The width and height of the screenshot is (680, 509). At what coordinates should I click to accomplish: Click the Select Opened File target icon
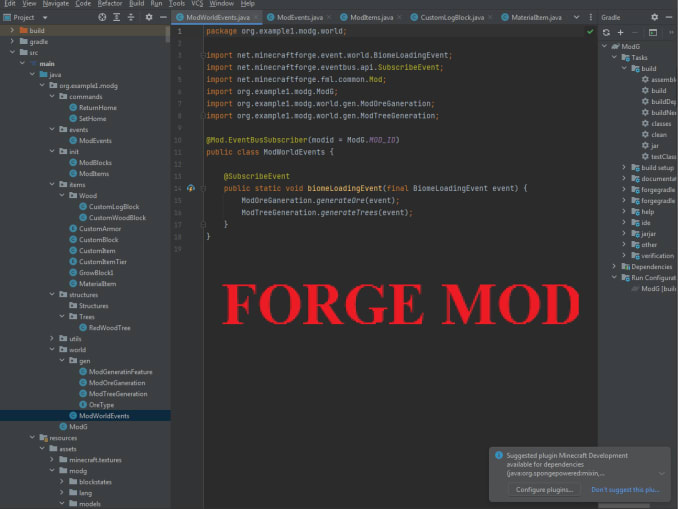(102, 17)
